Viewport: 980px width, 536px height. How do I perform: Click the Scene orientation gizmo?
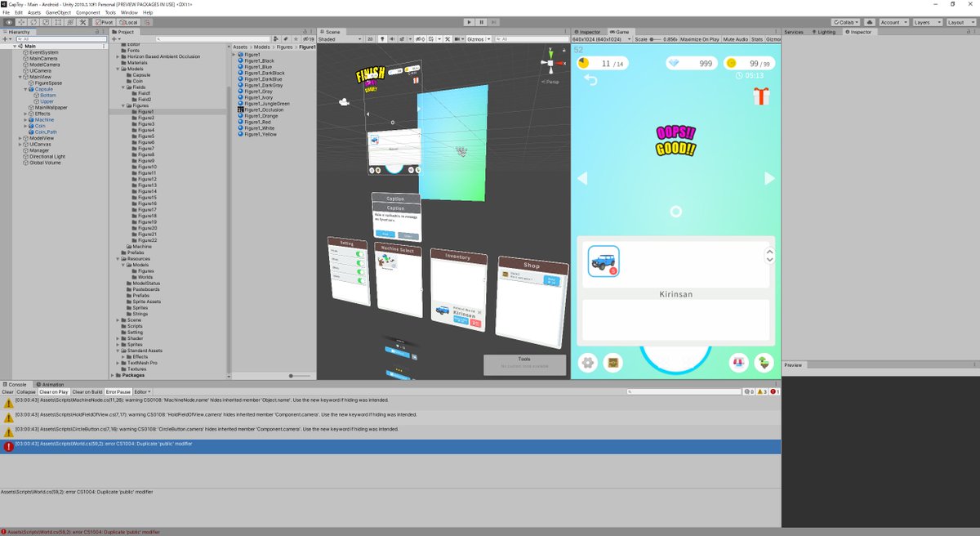552,64
